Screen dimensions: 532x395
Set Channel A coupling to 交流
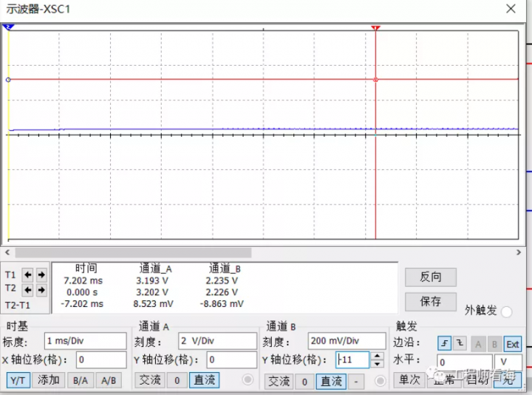(x=150, y=380)
